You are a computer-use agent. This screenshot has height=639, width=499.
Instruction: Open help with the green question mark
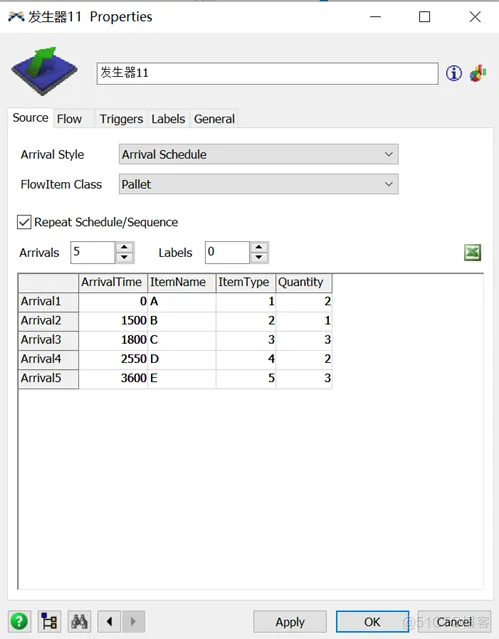tap(19, 621)
